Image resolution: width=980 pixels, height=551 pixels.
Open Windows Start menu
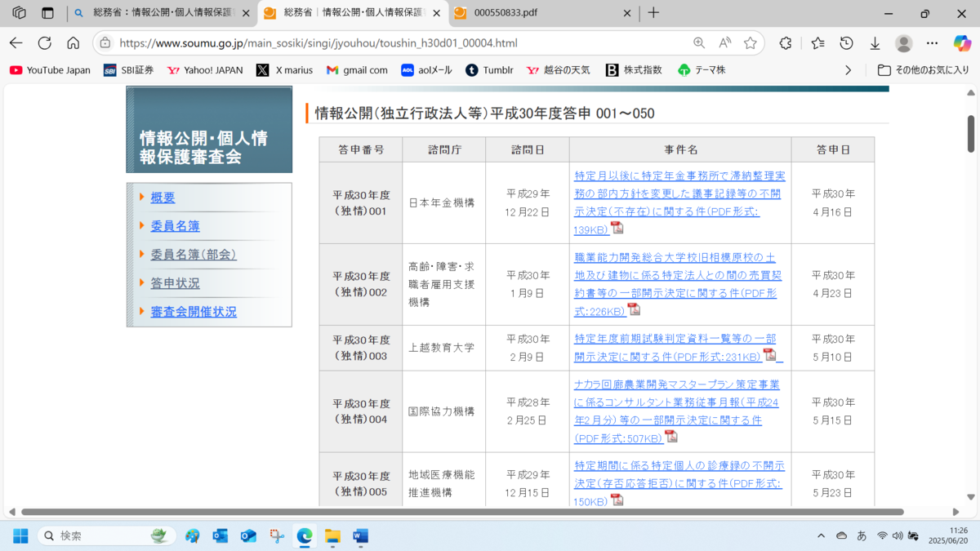[x=20, y=535]
